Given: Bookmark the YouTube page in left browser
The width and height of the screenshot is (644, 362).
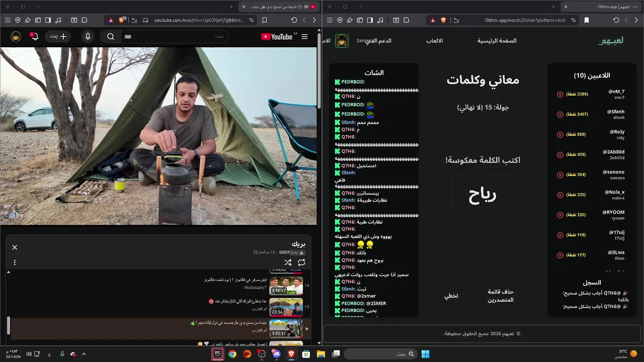Looking at the screenshot, I should [265, 20].
